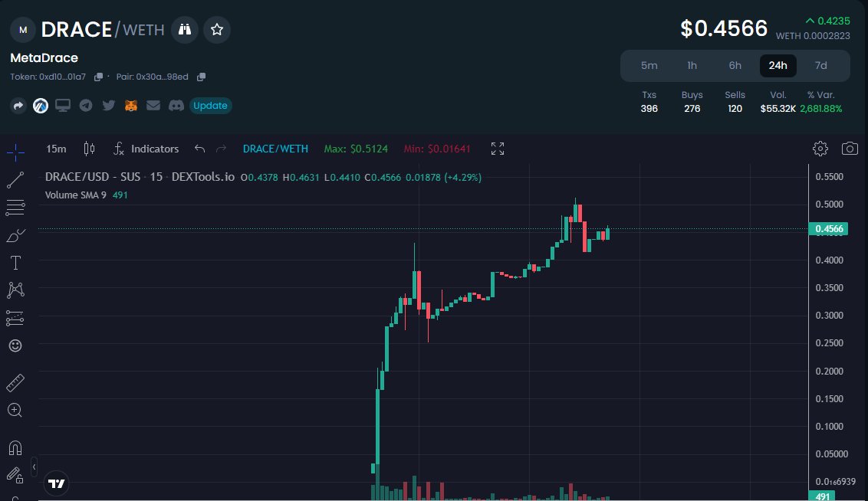Screen dimensions: 868x501
Task: Click the M token logo avatar
Action: click(23, 30)
